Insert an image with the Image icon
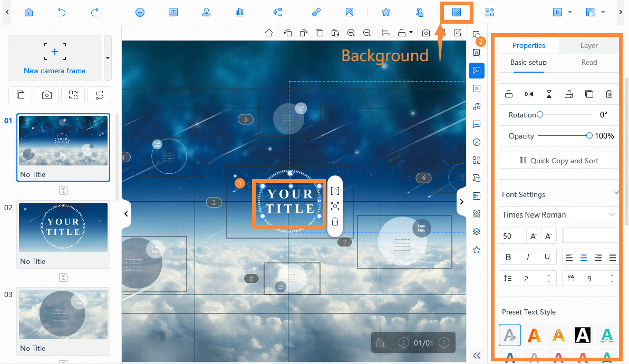The width and height of the screenshot is (629, 364). [x=350, y=12]
